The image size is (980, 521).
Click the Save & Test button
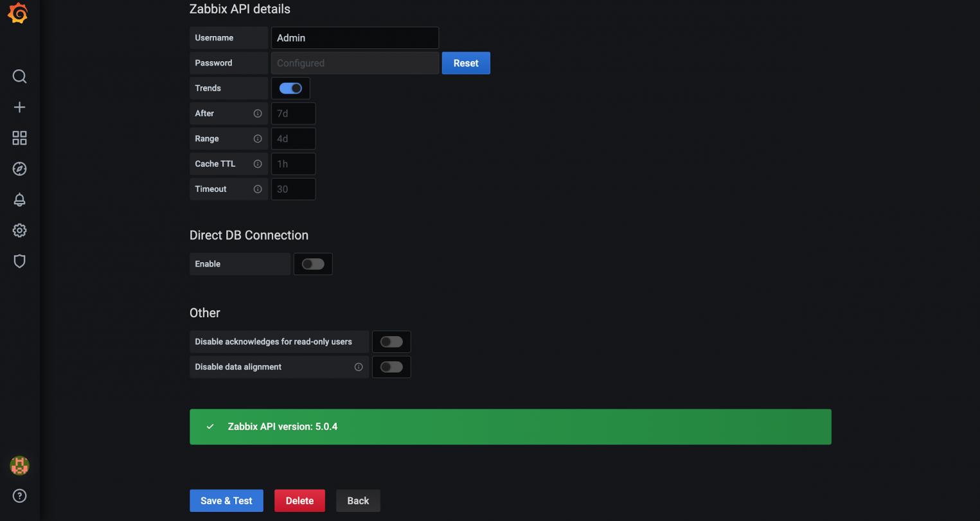pos(226,501)
